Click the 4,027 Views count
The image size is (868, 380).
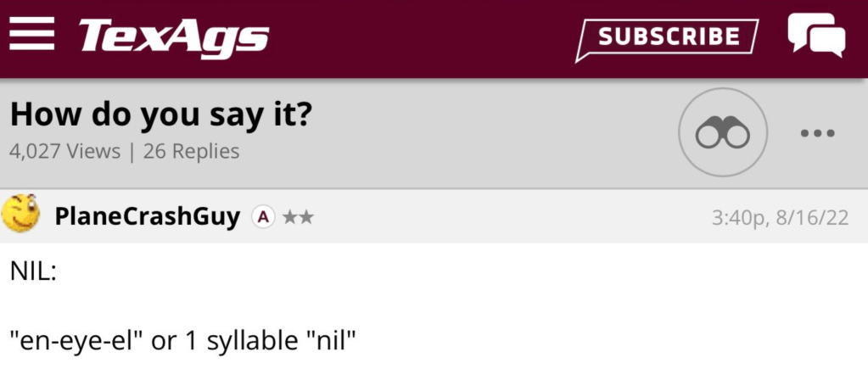pos(64,152)
